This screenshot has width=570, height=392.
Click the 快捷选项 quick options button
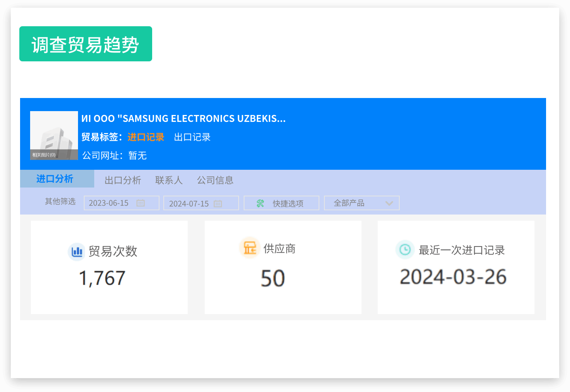coord(282,203)
